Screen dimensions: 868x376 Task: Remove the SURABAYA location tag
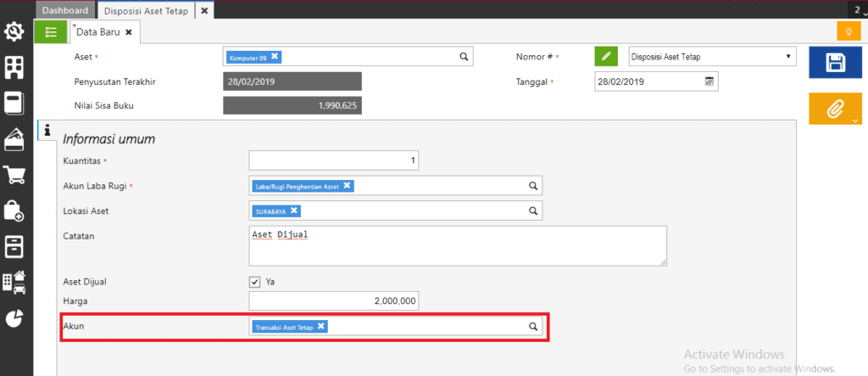pos(294,210)
